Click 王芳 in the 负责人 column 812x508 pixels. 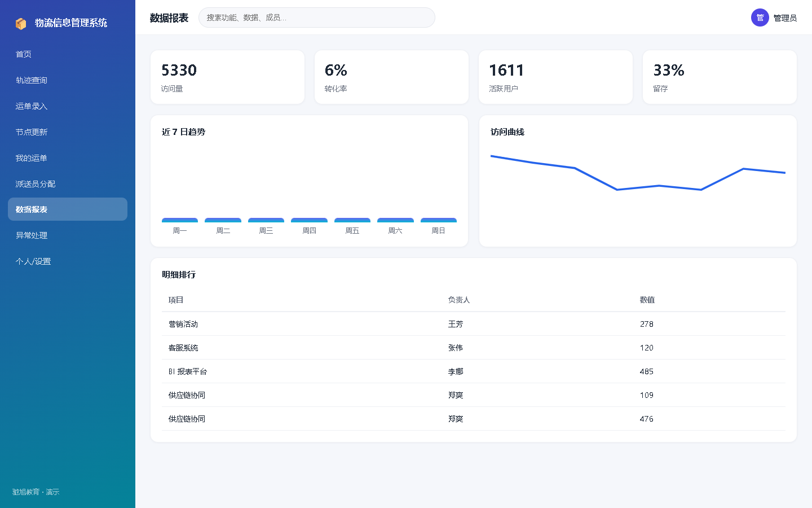tap(456, 324)
